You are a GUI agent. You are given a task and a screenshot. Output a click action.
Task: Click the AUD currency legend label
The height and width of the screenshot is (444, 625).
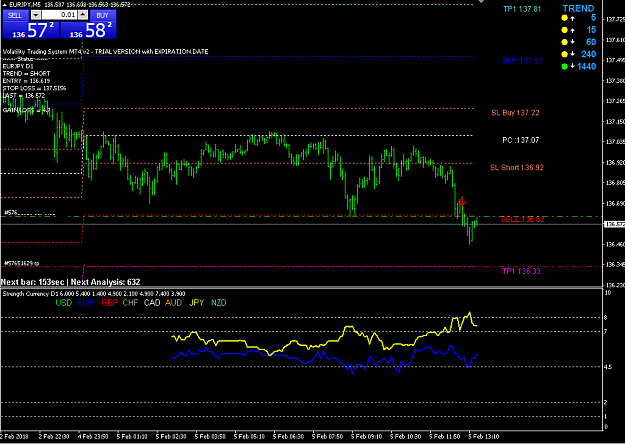tap(173, 303)
